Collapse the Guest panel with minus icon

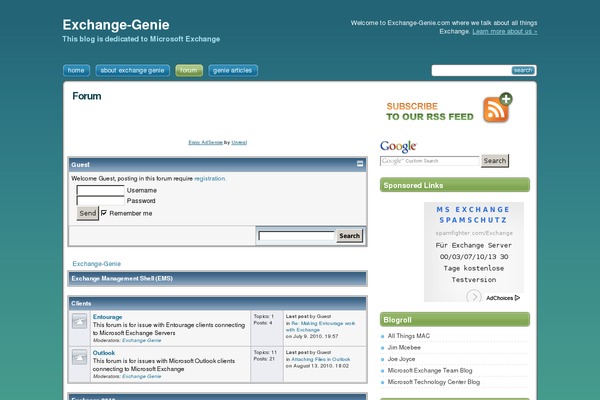360,164
